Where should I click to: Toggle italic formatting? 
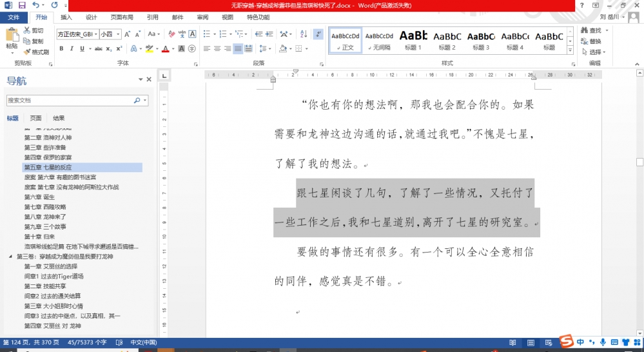point(72,48)
